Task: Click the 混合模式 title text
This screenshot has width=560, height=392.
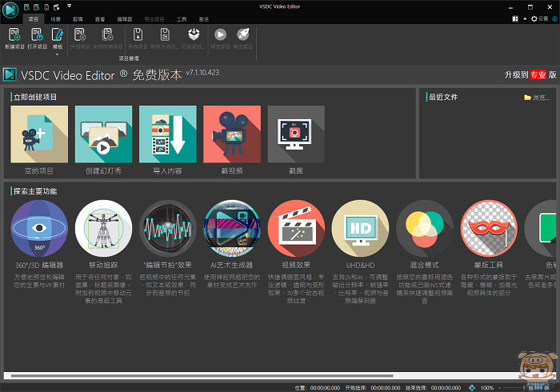Action: click(425, 266)
